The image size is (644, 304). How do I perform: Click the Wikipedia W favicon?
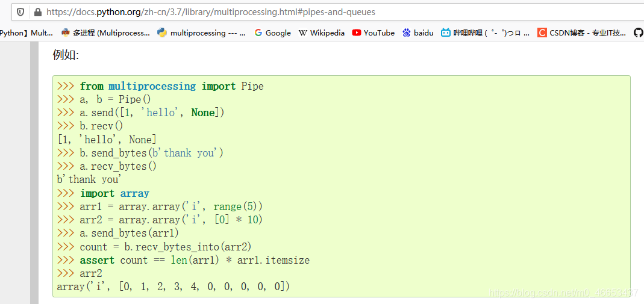(x=302, y=33)
